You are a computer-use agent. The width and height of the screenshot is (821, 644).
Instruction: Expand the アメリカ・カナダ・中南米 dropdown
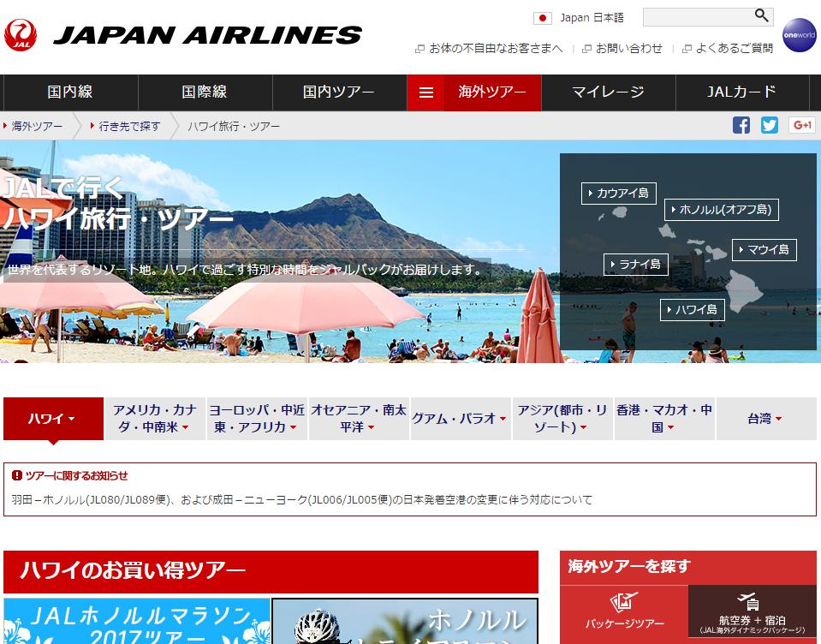155,418
